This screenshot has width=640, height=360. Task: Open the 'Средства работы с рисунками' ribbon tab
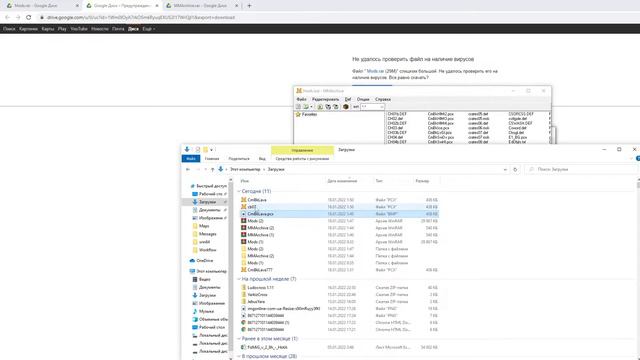302,158
